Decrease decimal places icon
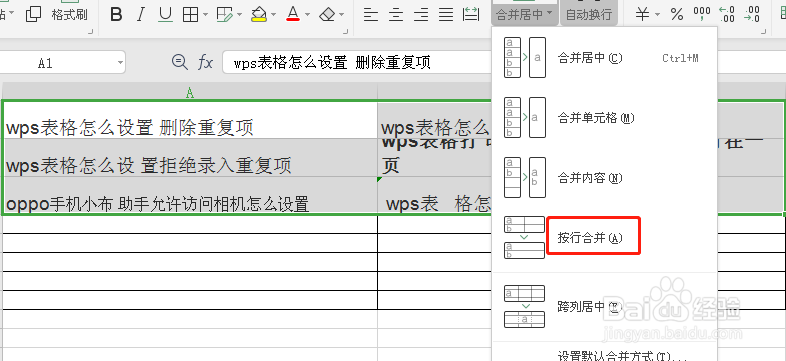Screen dimensions: 786x361 tap(752, 15)
